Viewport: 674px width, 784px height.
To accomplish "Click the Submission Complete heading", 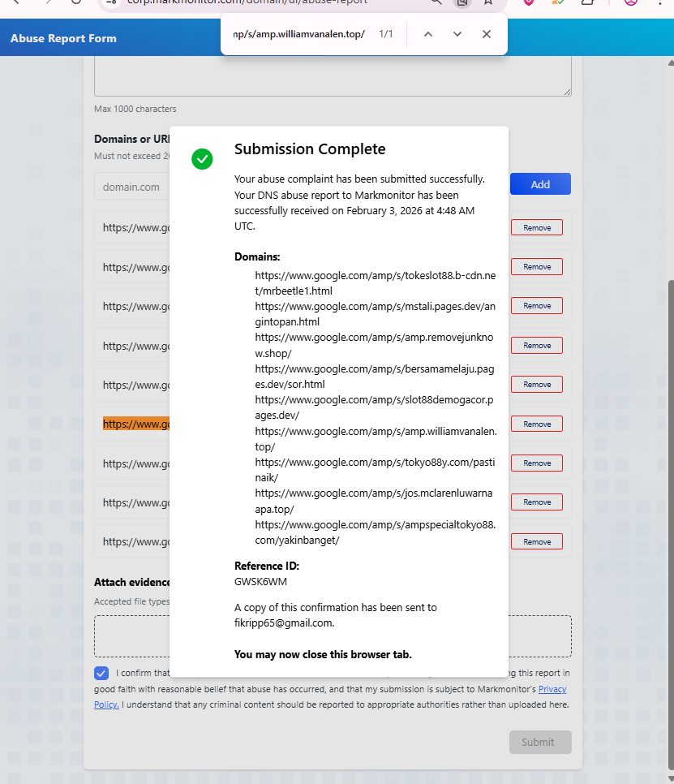I will [x=310, y=149].
